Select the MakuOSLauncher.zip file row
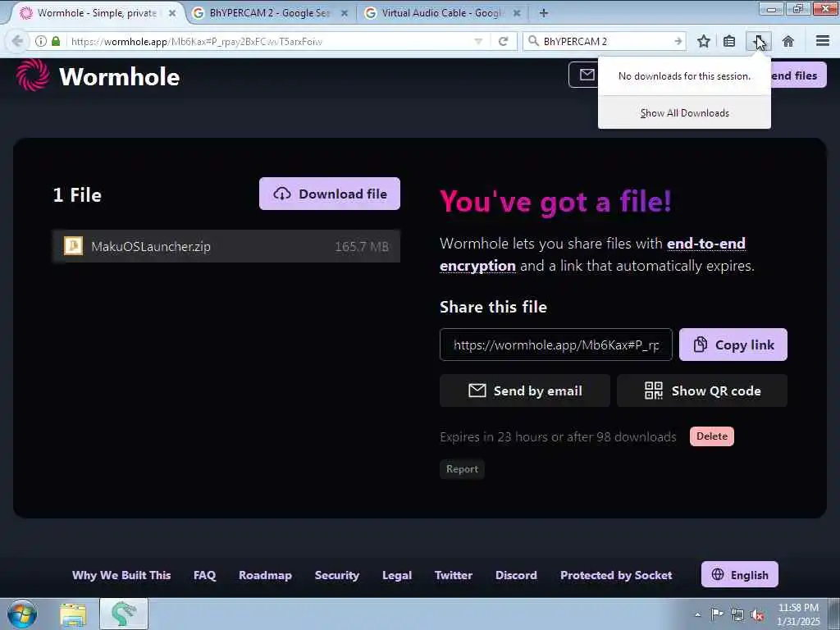Screen dimensions: 840x630 226,246
